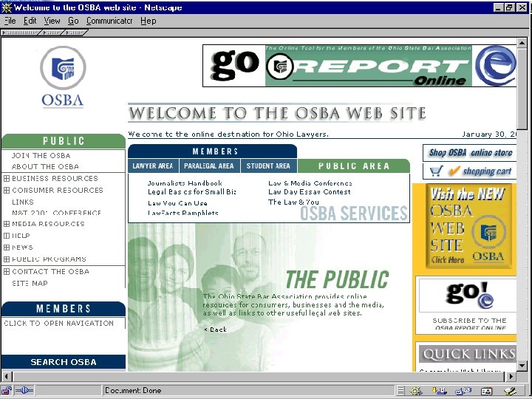The height and width of the screenshot is (399, 532).
Task: Open Law & Media Conference link
Action: coord(310,183)
